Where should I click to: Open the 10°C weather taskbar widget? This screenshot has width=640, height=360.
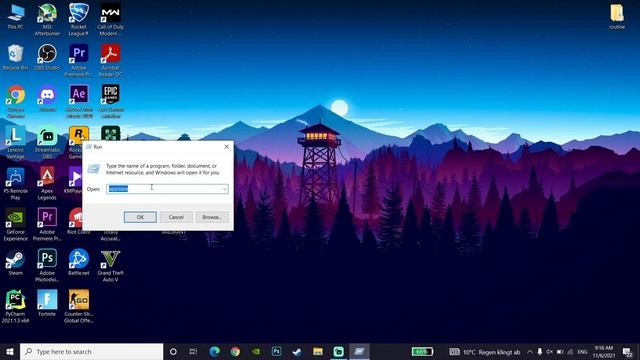[484, 352]
